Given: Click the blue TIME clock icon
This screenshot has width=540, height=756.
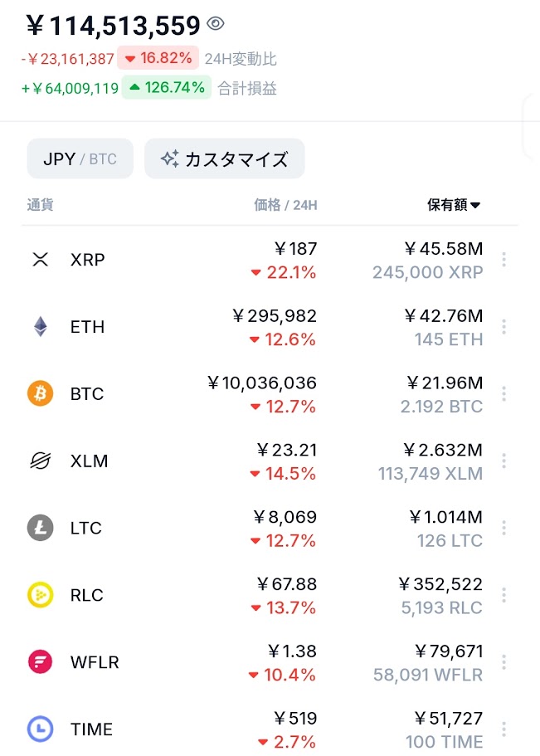Looking at the screenshot, I should pyautogui.click(x=40, y=729).
